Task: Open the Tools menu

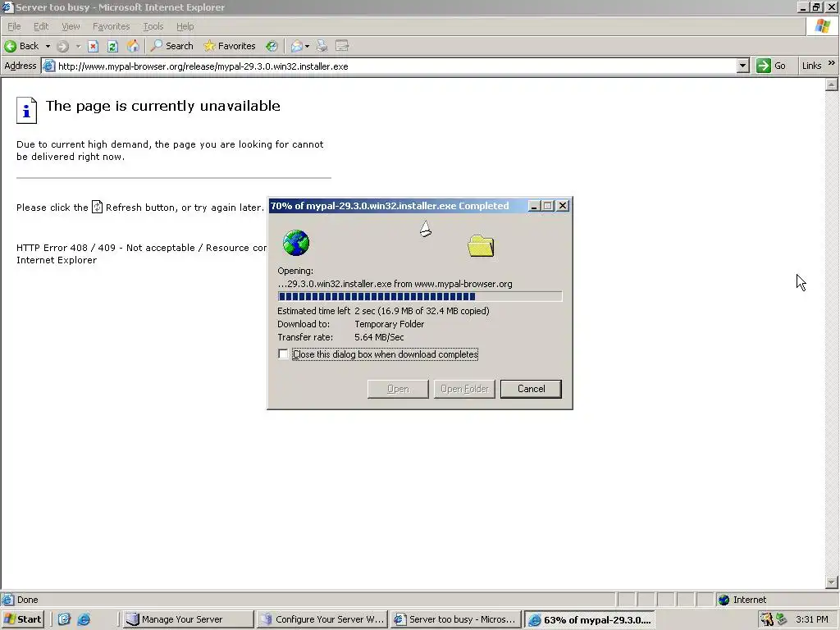Action: coord(153,26)
